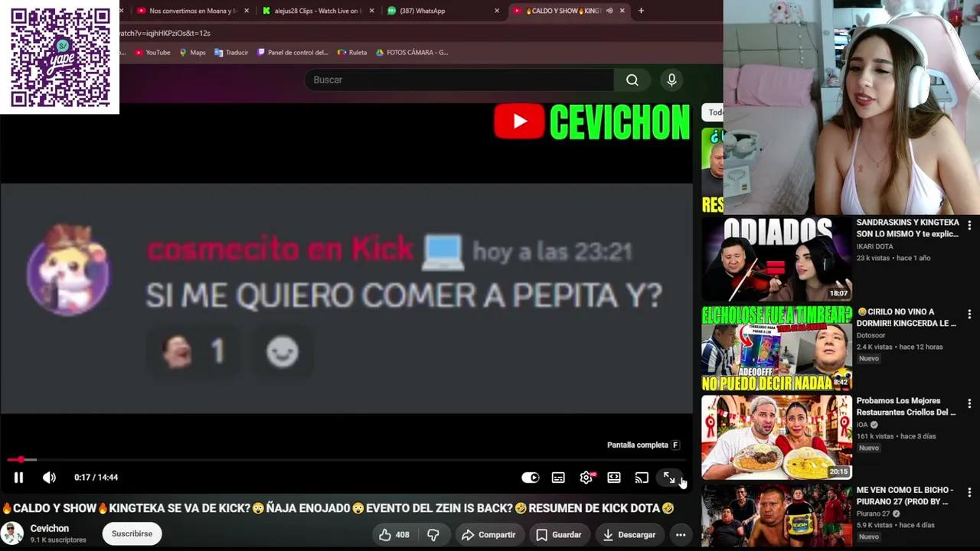Open Cevichon channel avatar
This screenshot has height=551, width=980.
click(x=11, y=533)
